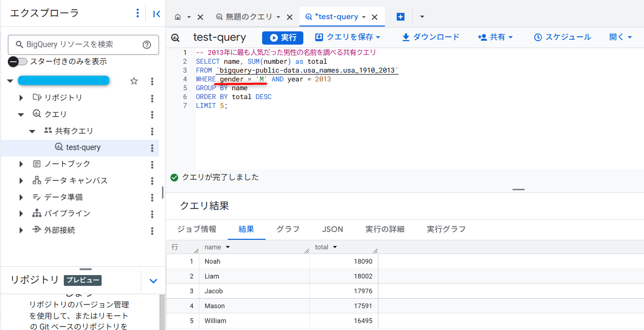The height and width of the screenshot is (330, 644).
Task: Expand the 外部接続 tree node
Action: [21, 230]
